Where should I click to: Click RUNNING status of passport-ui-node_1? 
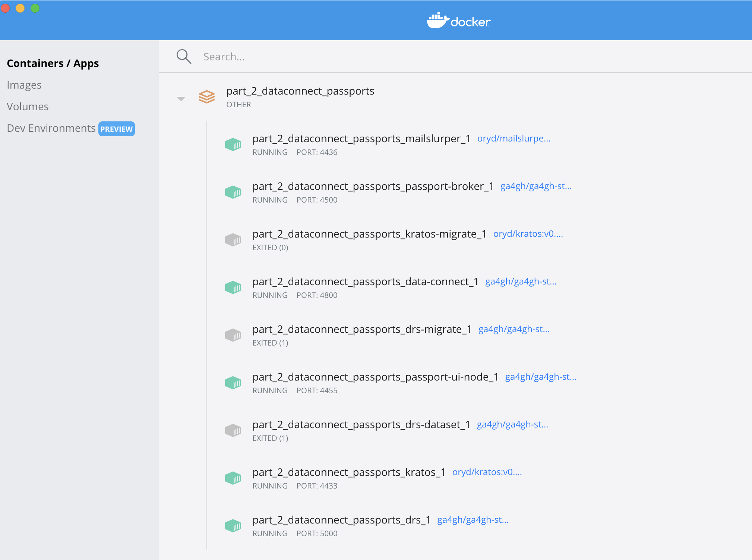270,391
